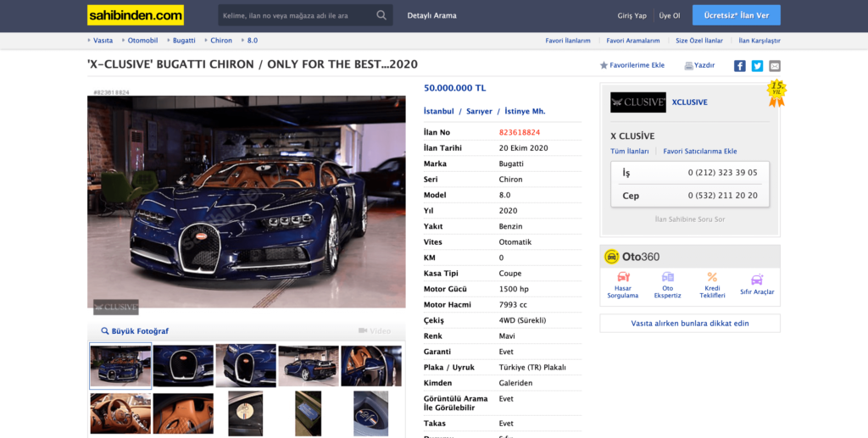Image resolution: width=868 pixels, height=438 pixels.
Task: Click Ücretsiz İlan Ver button
Action: [737, 15]
